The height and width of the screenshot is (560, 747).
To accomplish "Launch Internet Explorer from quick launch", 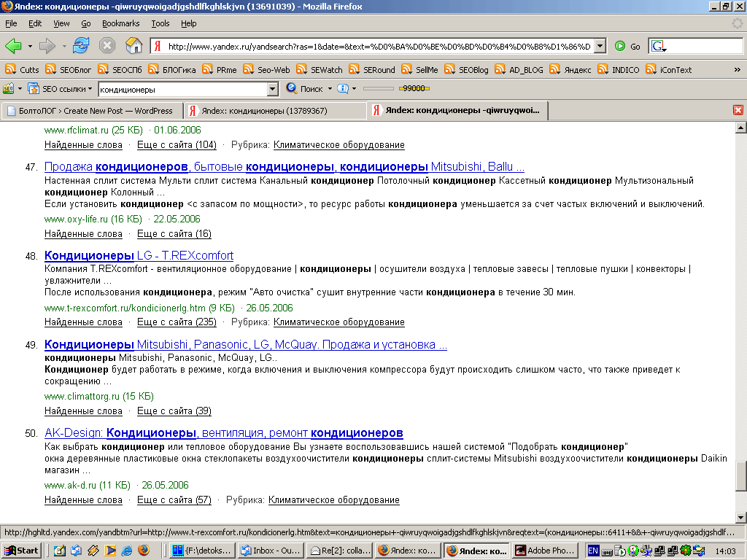I will (x=127, y=551).
